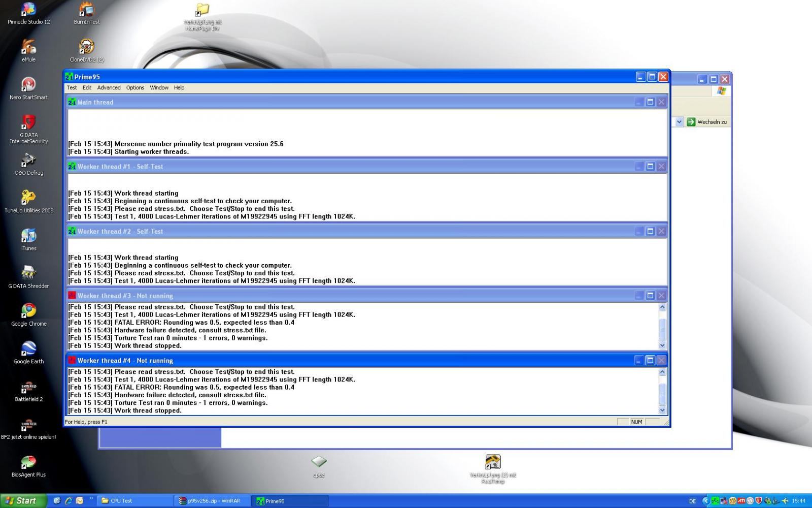Click the green Worker thread #2 icon
Image resolution: width=812 pixels, height=508 pixels.
72,231
